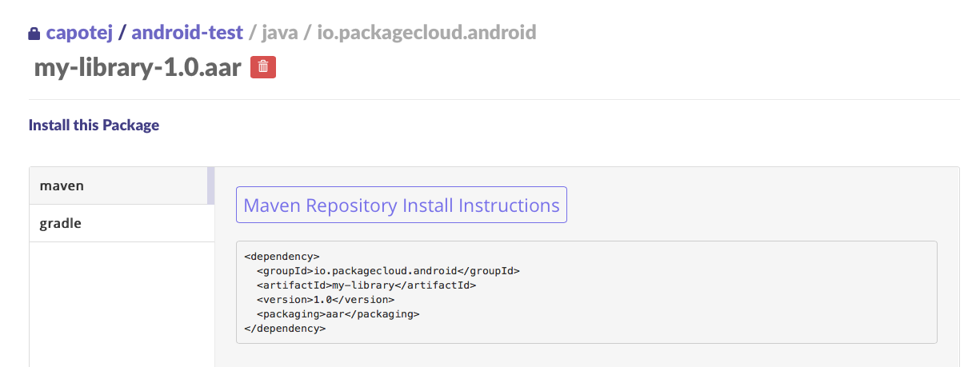Click the Install this Package heading
980x367 pixels.
(x=94, y=125)
